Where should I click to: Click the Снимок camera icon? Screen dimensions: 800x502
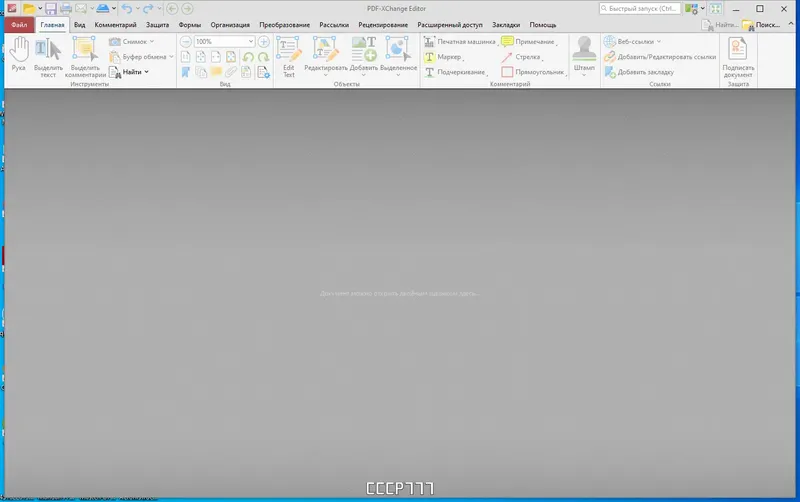(x=115, y=41)
